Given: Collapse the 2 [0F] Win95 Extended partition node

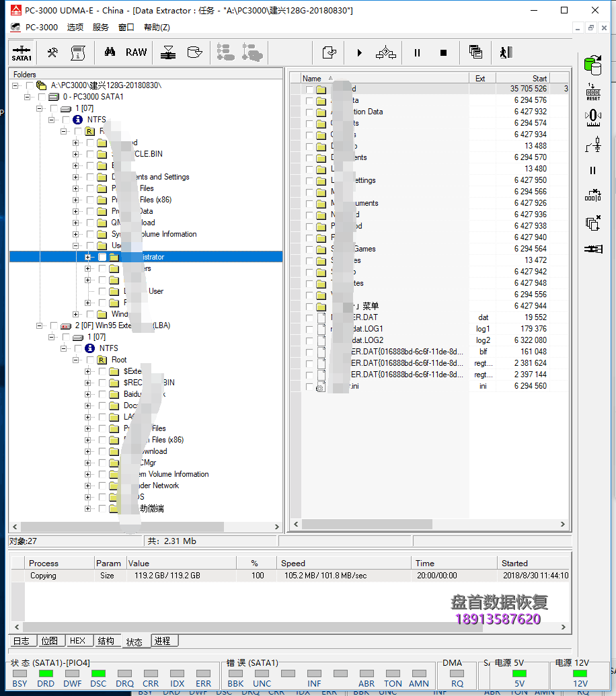Looking at the screenshot, I should pos(40,325).
